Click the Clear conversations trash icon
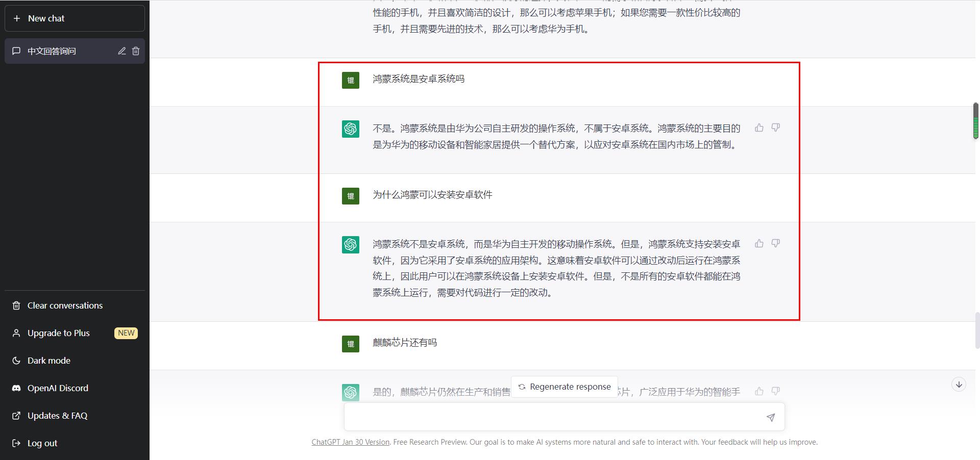 [16, 305]
